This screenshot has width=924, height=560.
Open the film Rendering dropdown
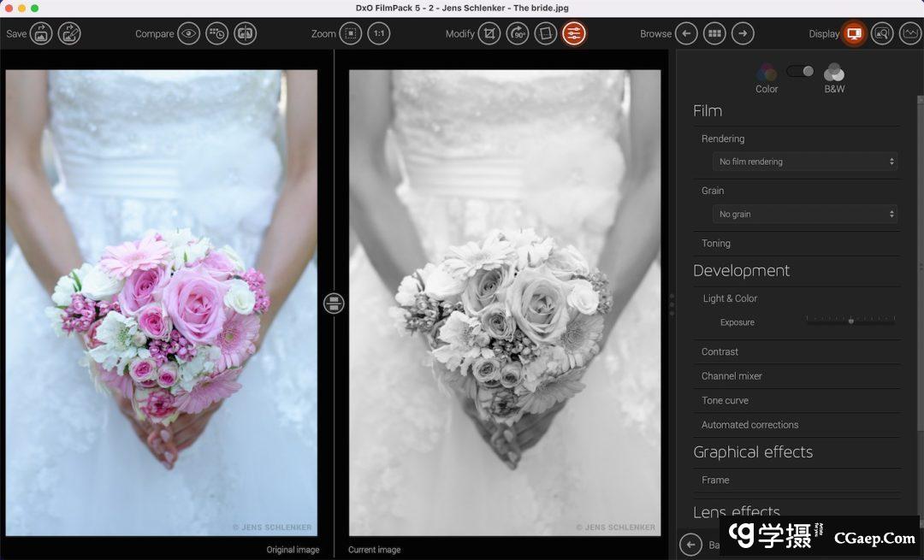804,162
